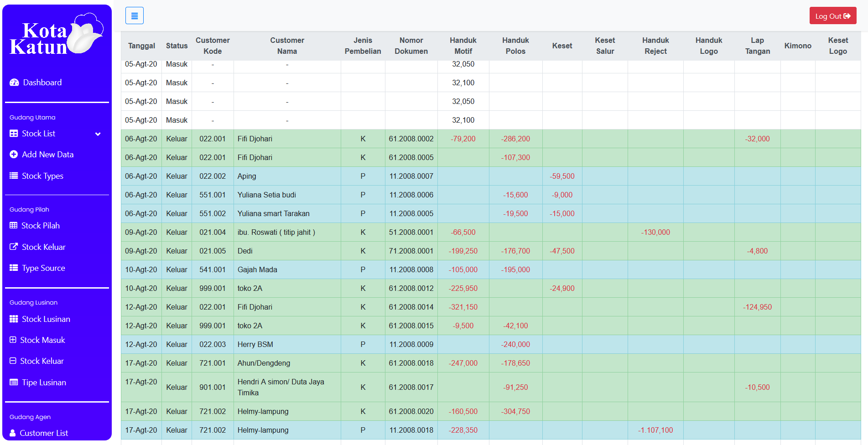Click the Keset Salur column header
This screenshot has width=868, height=445.
pyautogui.click(x=605, y=46)
